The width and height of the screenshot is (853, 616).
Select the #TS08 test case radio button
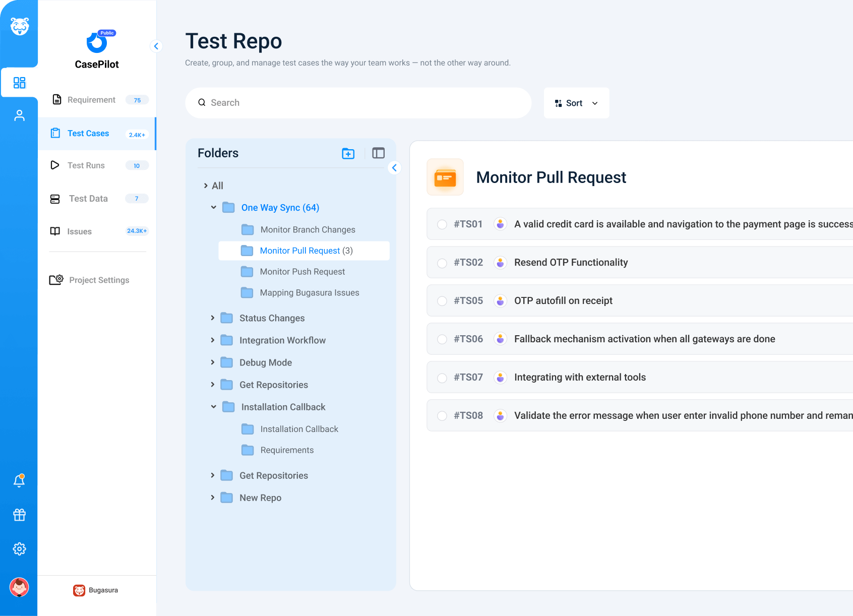[442, 416]
